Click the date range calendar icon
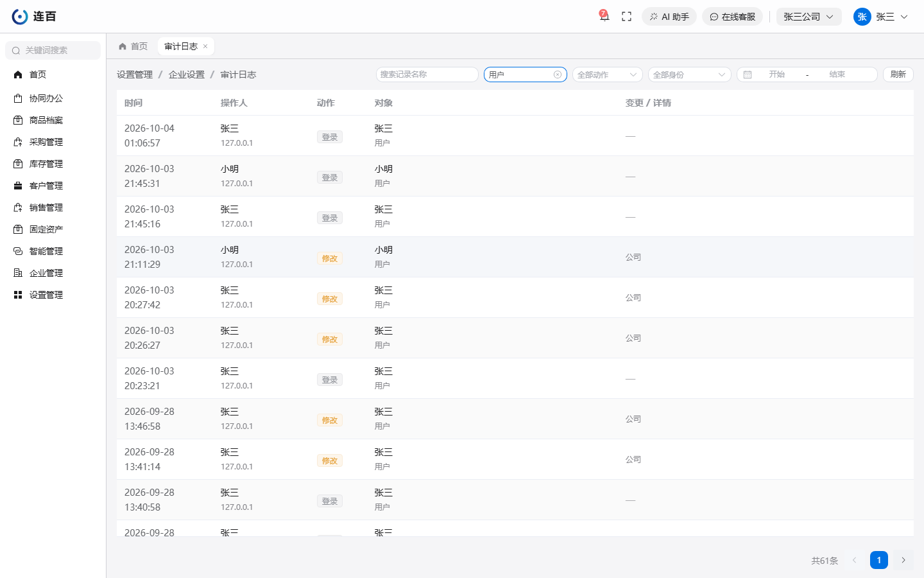This screenshot has width=924, height=578. [748, 74]
